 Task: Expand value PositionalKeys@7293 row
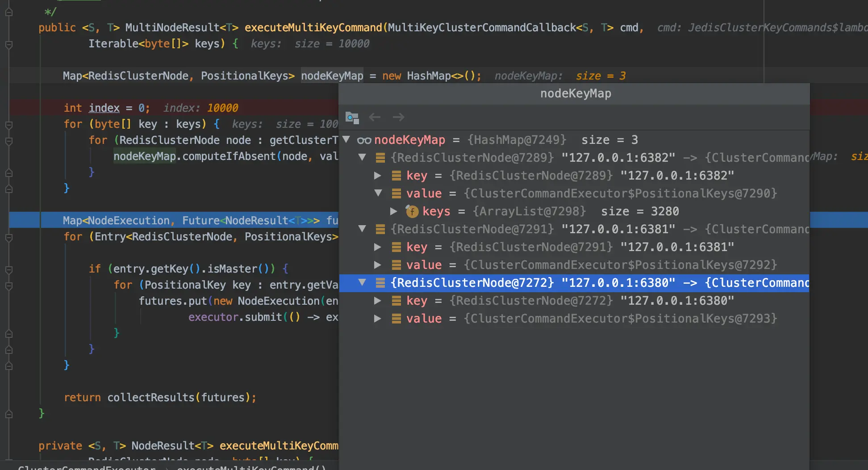378,319
